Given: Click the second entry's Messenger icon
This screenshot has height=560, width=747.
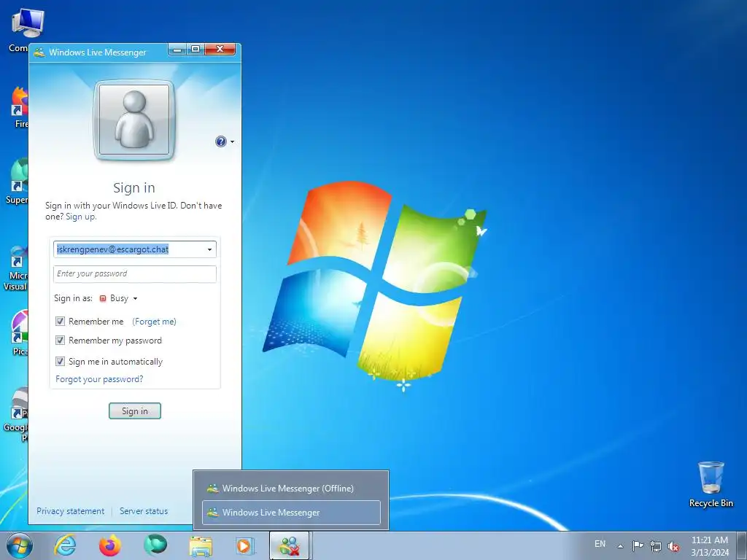Looking at the screenshot, I should pyautogui.click(x=212, y=513).
